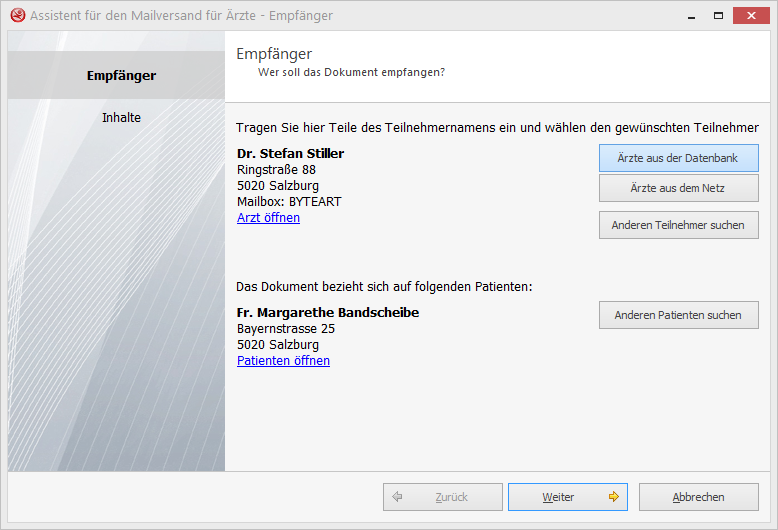Cancel the wizard with Abbrechen
The width and height of the screenshot is (778, 530).
pyautogui.click(x=698, y=497)
